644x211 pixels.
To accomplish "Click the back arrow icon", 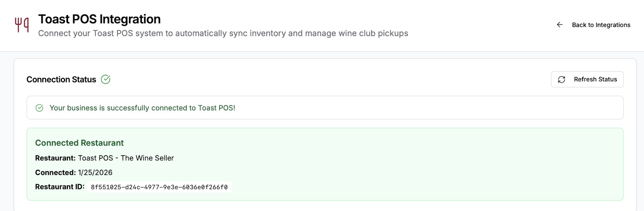I will point(559,25).
